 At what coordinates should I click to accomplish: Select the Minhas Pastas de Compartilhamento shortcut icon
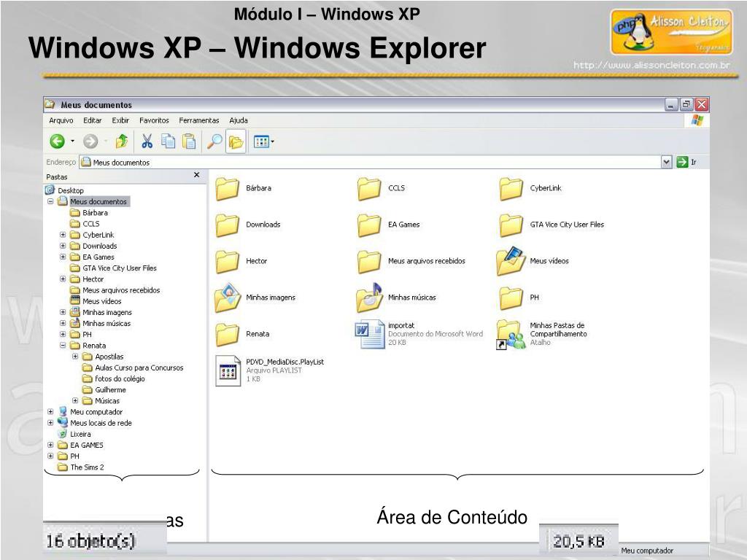pos(511,334)
